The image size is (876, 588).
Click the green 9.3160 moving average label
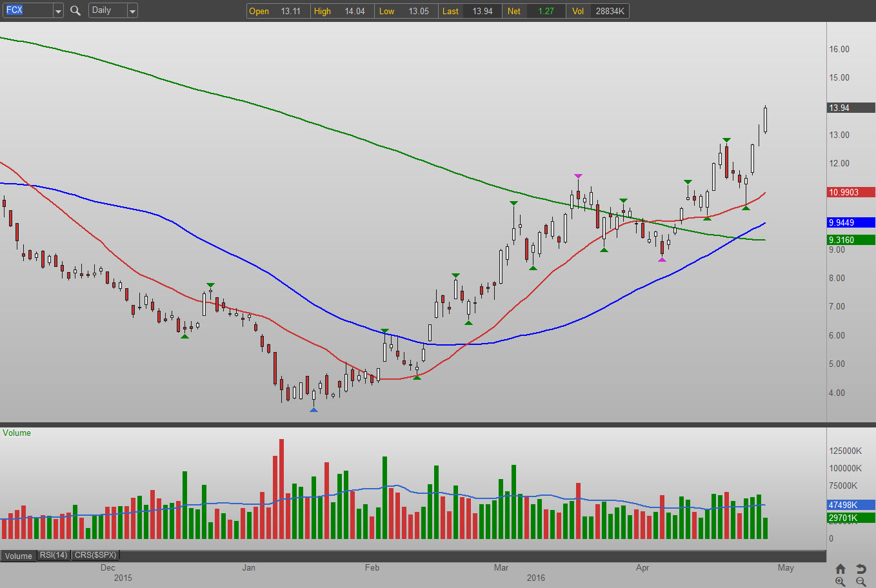point(851,240)
